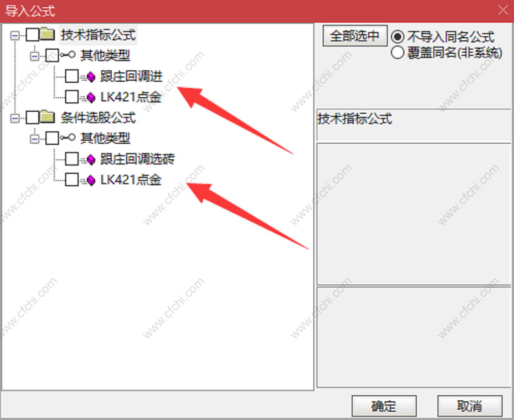The width and height of the screenshot is (514, 420).
Task: Click the magenta diamond icon beside 跟庄回调选砖
Action: (x=91, y=160)
